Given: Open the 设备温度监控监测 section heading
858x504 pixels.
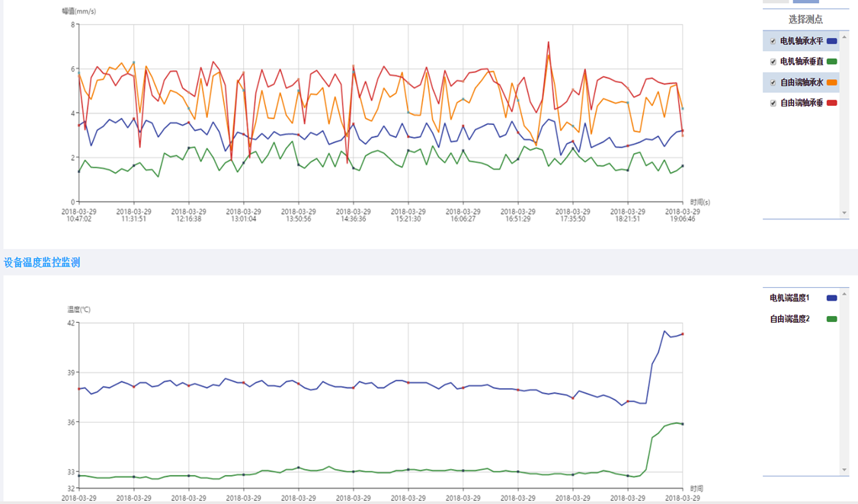Looking at the screenshot, I should tap(42, 263).
